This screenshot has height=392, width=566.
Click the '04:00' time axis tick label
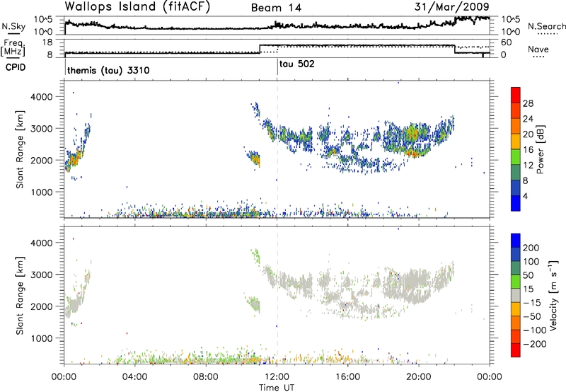coord(135,377)
